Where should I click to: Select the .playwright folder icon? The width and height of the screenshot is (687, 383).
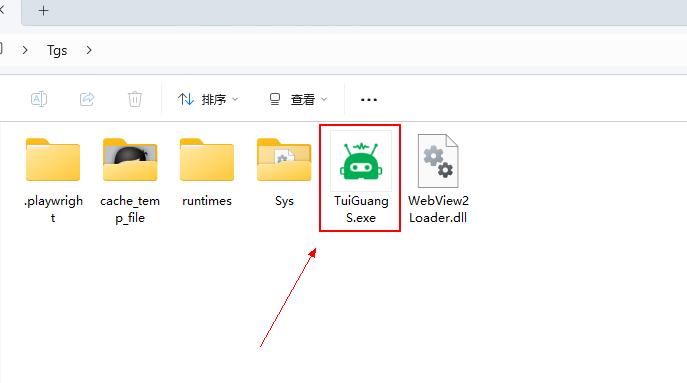pyautogui.click(x=53, y=160)
